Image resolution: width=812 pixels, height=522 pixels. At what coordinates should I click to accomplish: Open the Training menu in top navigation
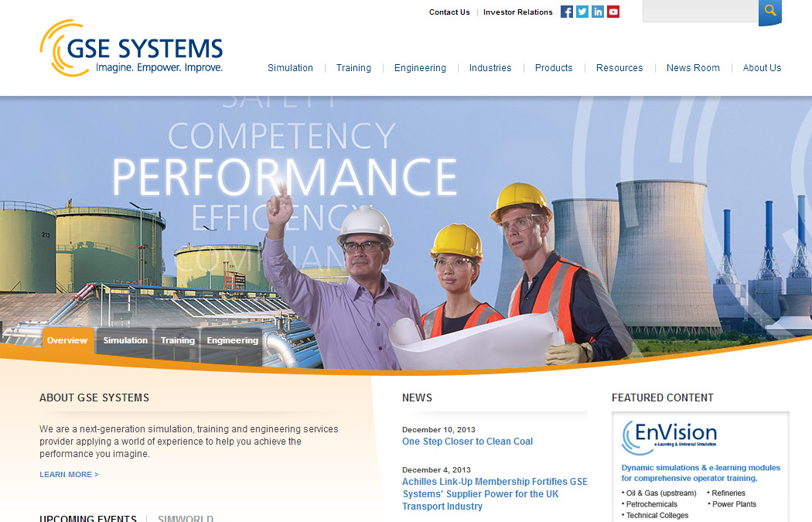(x=353, y=68)
